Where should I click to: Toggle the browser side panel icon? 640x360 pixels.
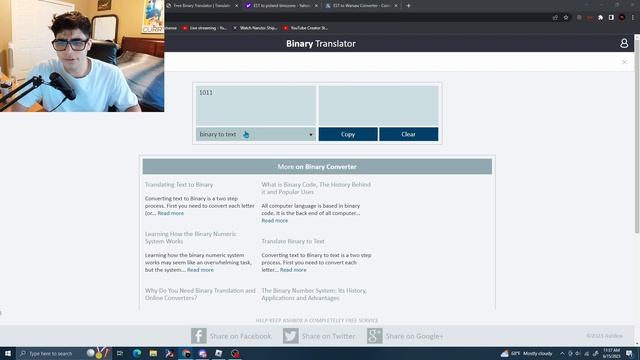pyautogui.click(x=611, y=18)
